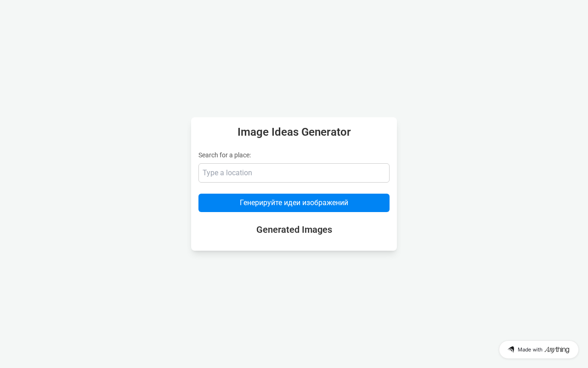Click the "Anything" wordmark in the badge
588x368 pixels.
[x=557, y=350]
